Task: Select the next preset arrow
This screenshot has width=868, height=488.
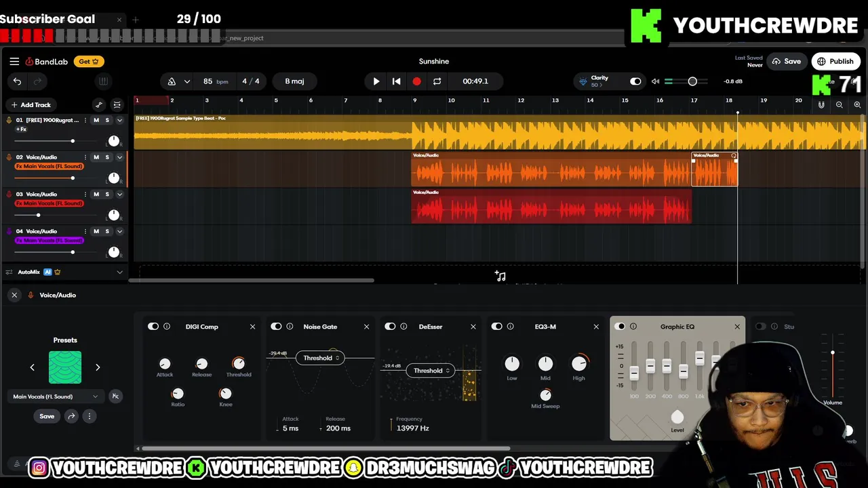Action: (98, 367)
